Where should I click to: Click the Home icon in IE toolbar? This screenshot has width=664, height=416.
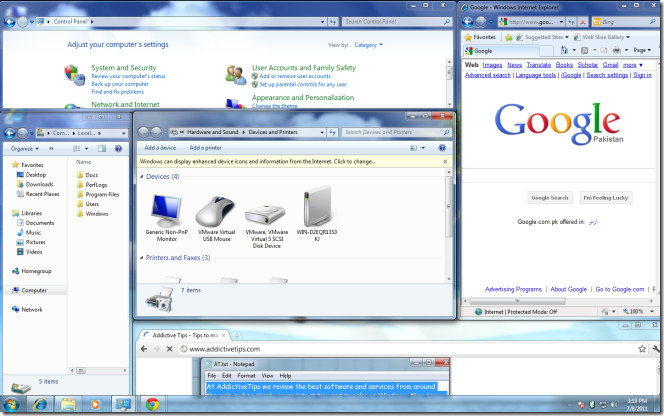point(564,50)
